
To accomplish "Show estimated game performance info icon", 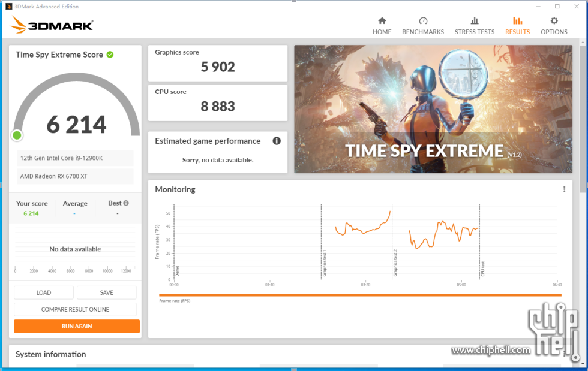I will pyautogui.click(x=277, y=141).
